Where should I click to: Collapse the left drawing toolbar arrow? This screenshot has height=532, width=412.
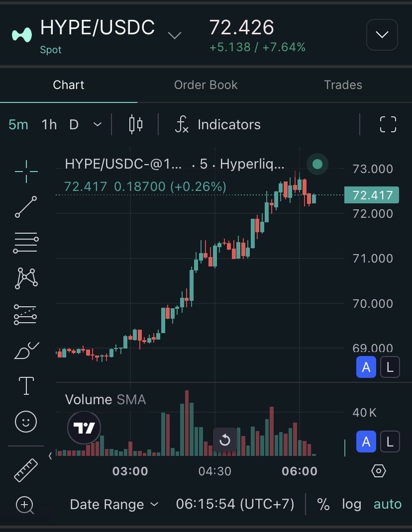point(50,455)
